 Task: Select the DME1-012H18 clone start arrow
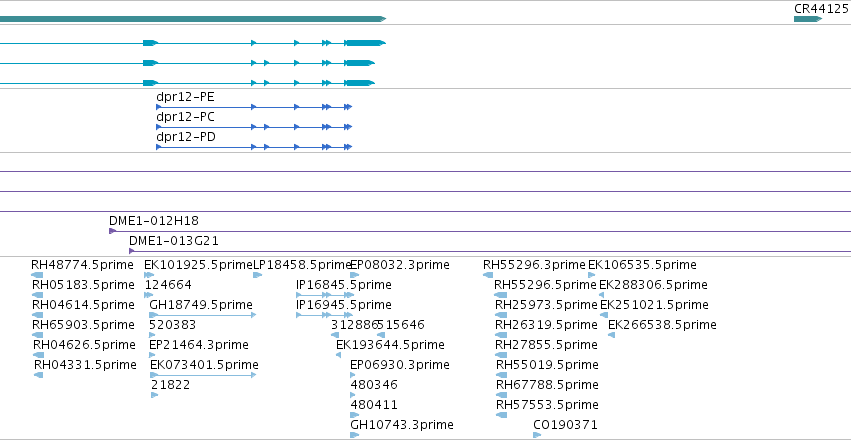pyautogui.click(x=112, y=231)
